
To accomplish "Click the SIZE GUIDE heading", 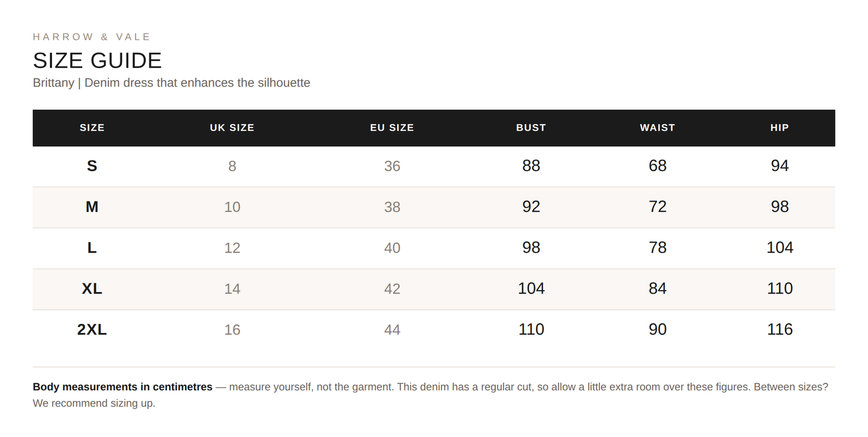I will tap(97, 61).
